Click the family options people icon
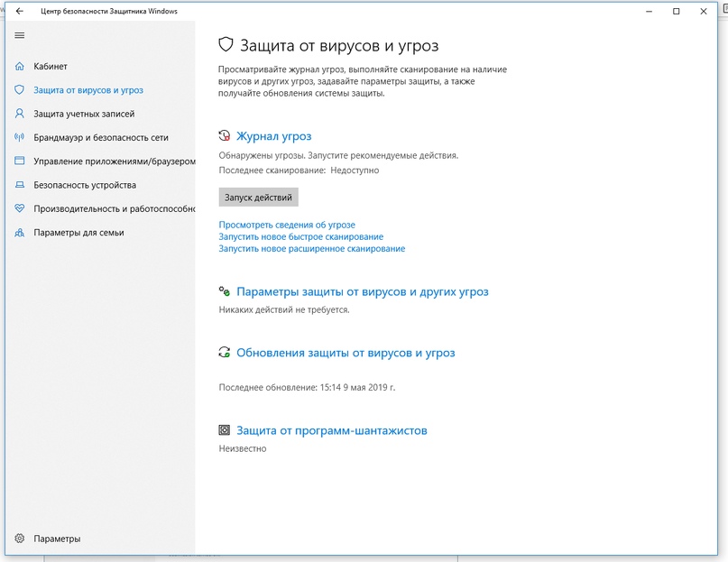The width and height of the screenshot is (728, 562). coord(20,233)
